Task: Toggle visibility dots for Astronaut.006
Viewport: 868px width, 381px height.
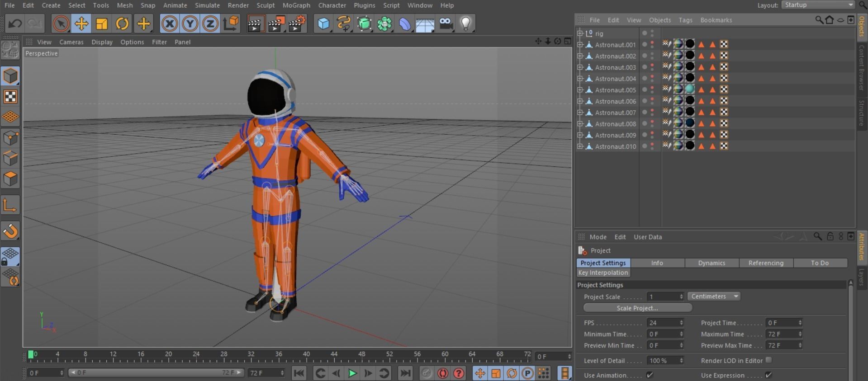Action: coord(652,101)
